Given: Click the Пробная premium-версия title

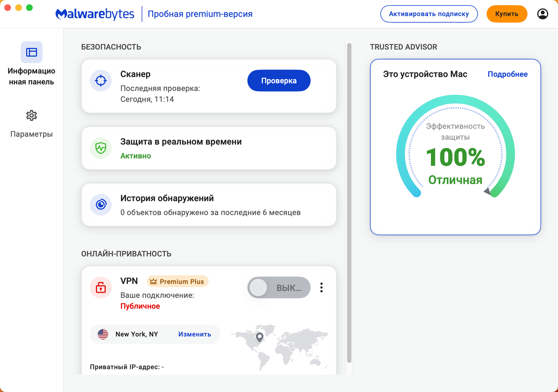Looking at the screenshot, I should point(200,14).
